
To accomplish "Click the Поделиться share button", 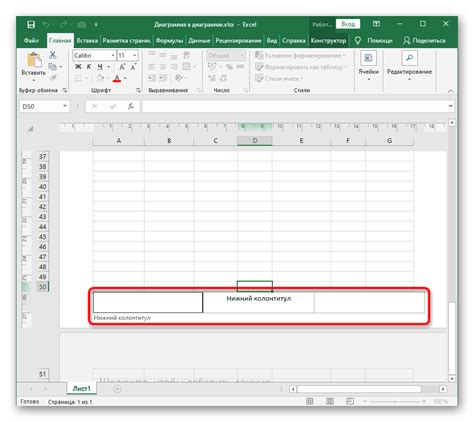I will pyautogui.click(x=424, y=41).
